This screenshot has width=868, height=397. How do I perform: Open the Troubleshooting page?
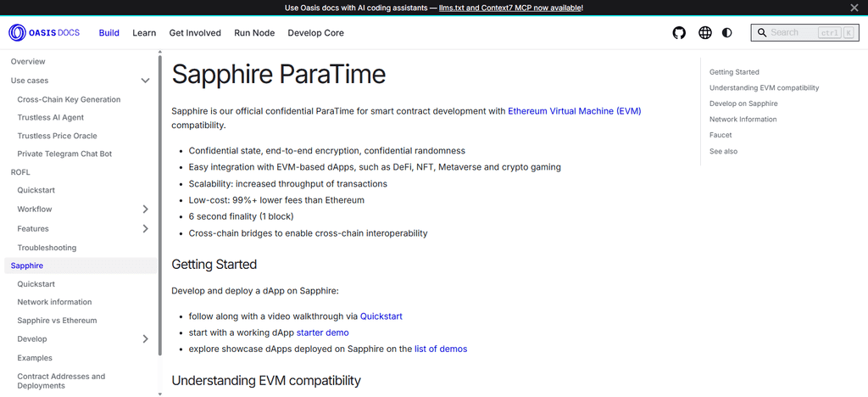tap(47, 248)
